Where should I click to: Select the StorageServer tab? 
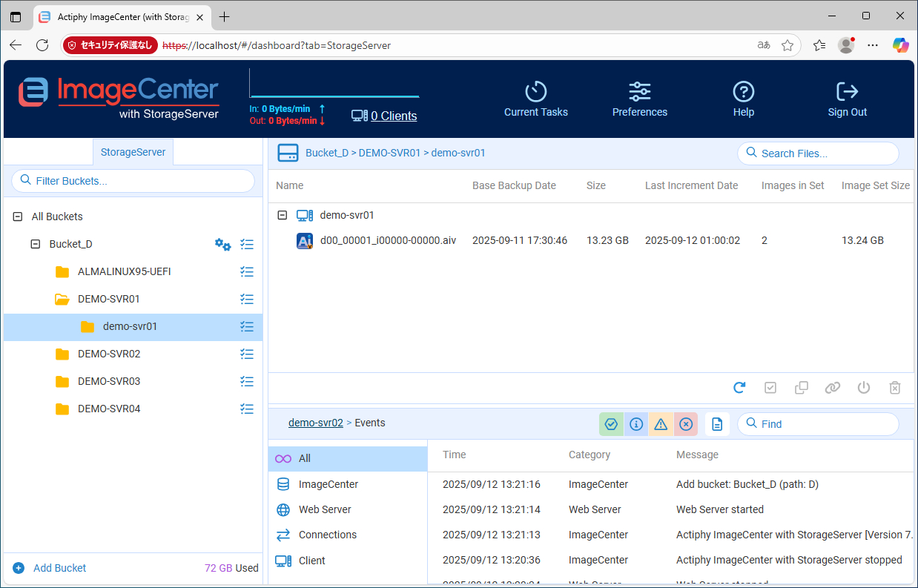click(x=133, y=152)
